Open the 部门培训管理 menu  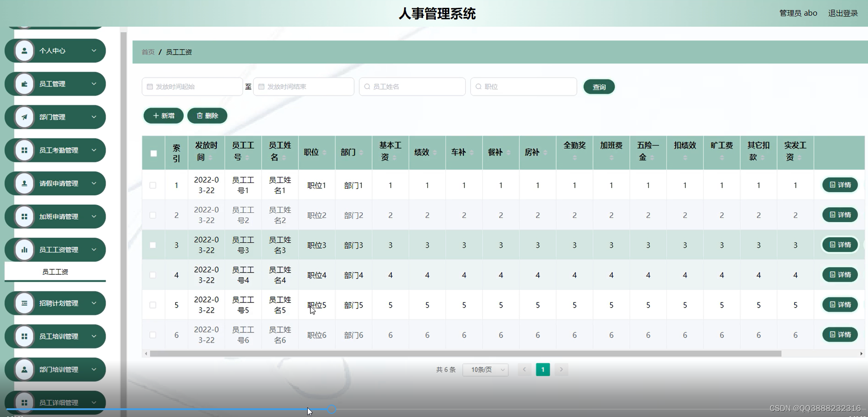click(x=55, y=369)
